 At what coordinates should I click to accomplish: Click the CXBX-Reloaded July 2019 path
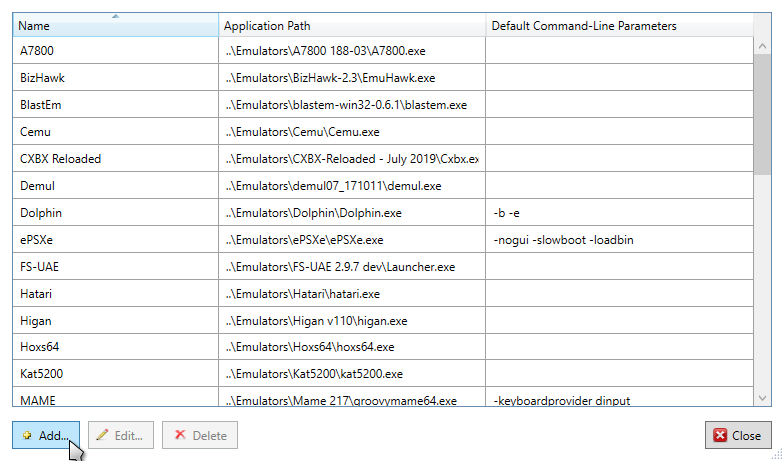click(352, 158)
